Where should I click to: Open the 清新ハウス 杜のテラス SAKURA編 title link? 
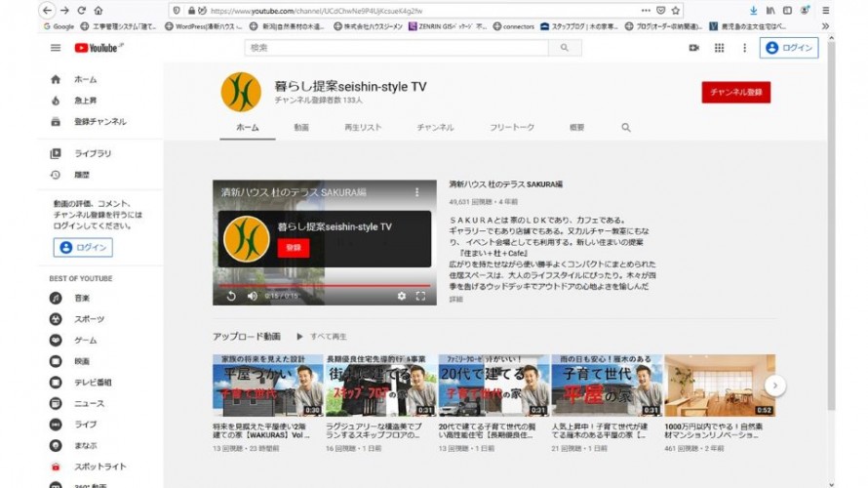click(x=505, y=184)
